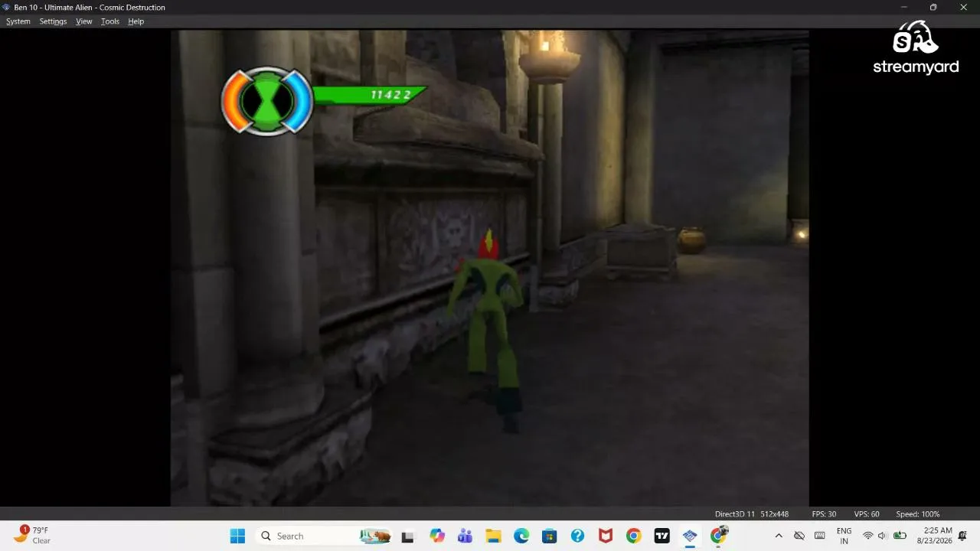This screenshot has width=980, height=551.
Task: Open File Explorer from taskbar
Action: [x=493, y=536]
